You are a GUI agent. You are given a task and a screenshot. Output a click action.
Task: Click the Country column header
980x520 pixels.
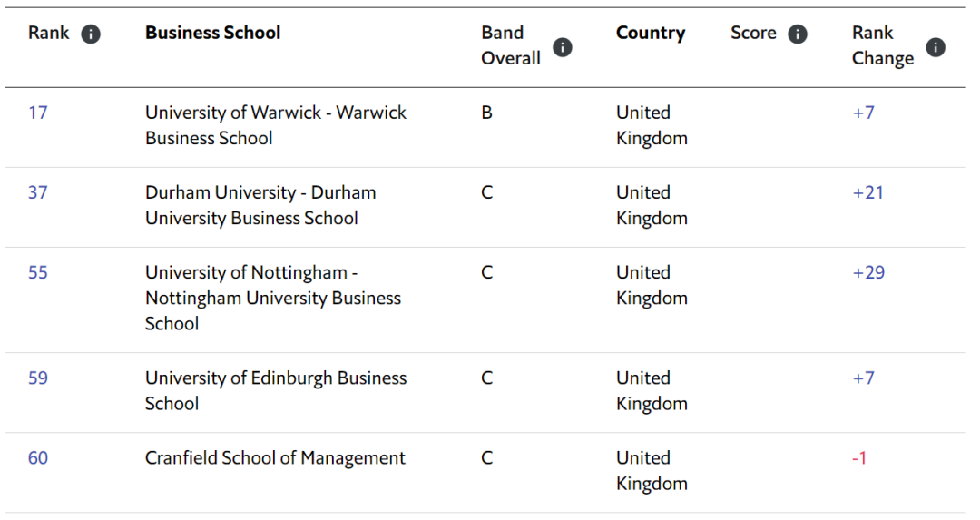click(x=651, y=34)
